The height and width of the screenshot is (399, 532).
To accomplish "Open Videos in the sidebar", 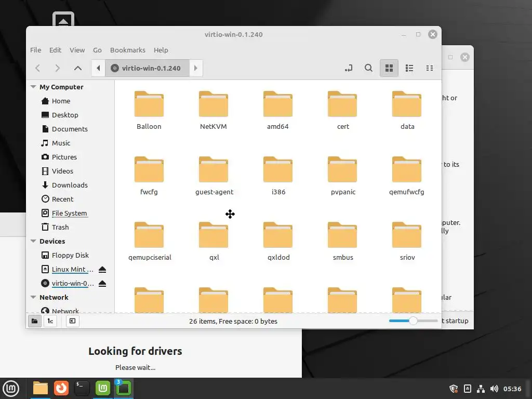I will click(62, 171).
